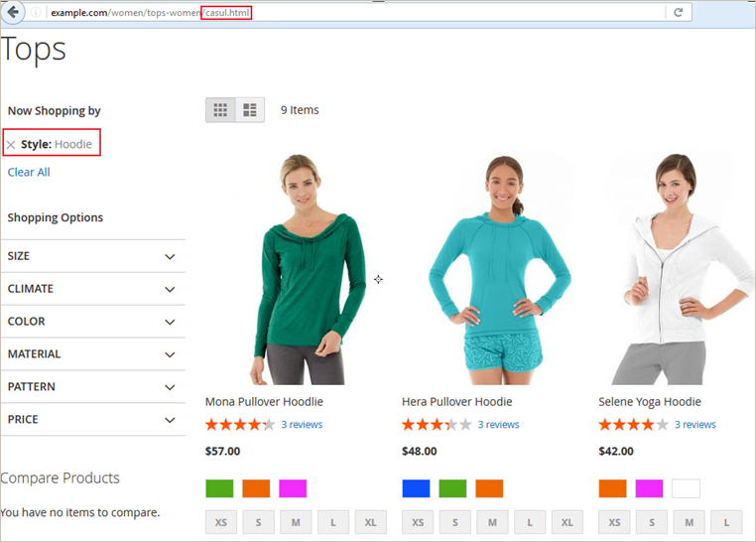Screen dimensions: 756x542
Task: Choose the blue swatch for Hera Pullover Hoodie
Action: click(416, 488)
